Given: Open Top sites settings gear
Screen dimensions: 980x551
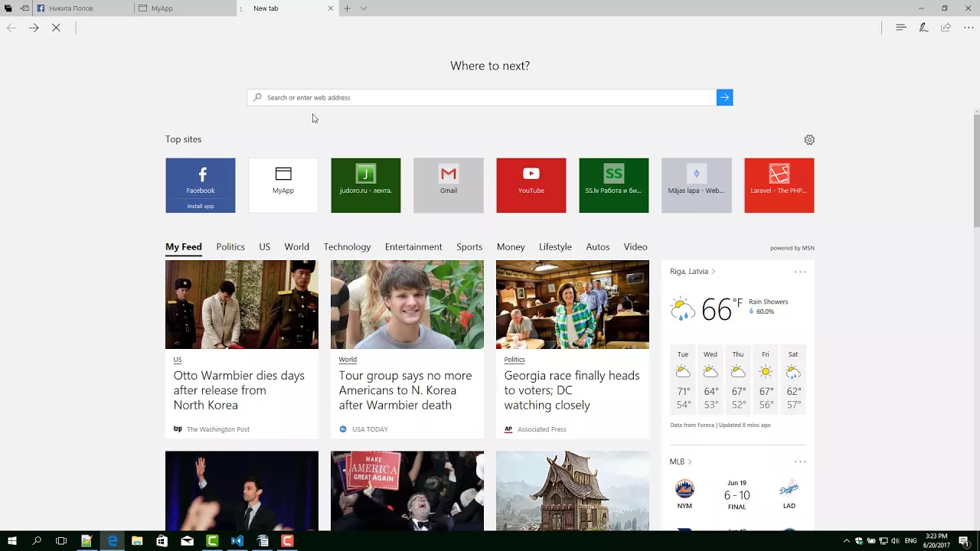Looking at the screenshot, I should pyautogui.click(x=809, y=140).
